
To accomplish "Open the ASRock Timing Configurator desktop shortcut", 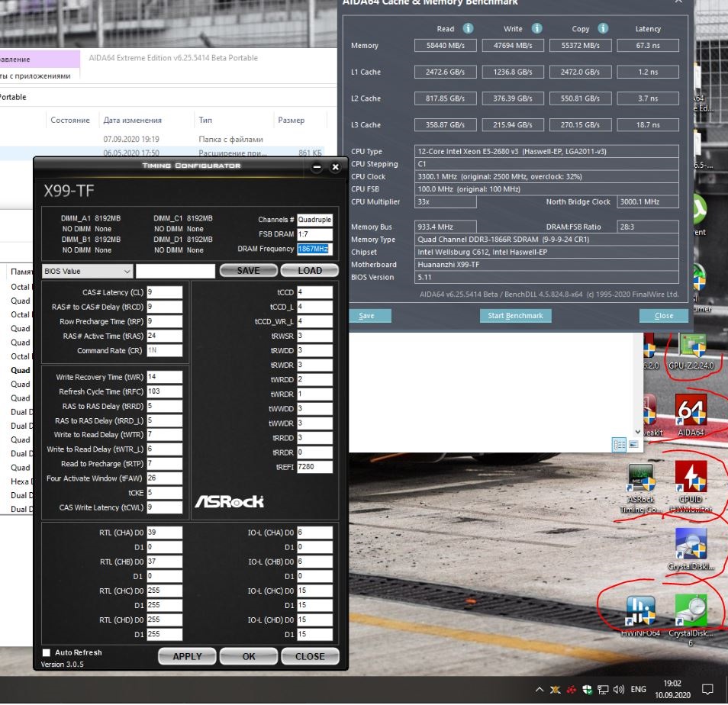I will pyautogui.click(x=641, y=488).
